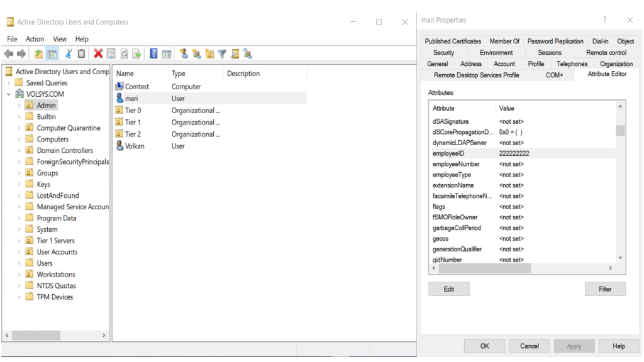Viewport: 644px width, 362px height.
Task: Click the blue Help icon in toolbar
Action: [x=153, y=54]
